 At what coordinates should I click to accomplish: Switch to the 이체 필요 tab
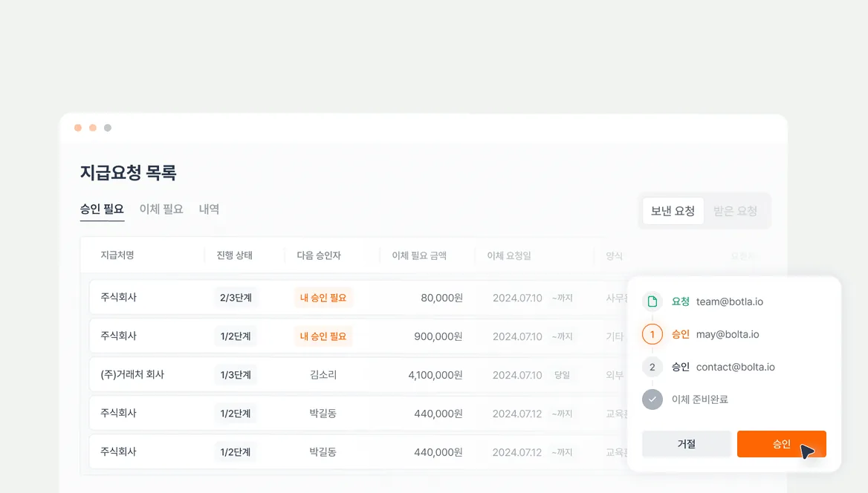click(x=161, y=209)
